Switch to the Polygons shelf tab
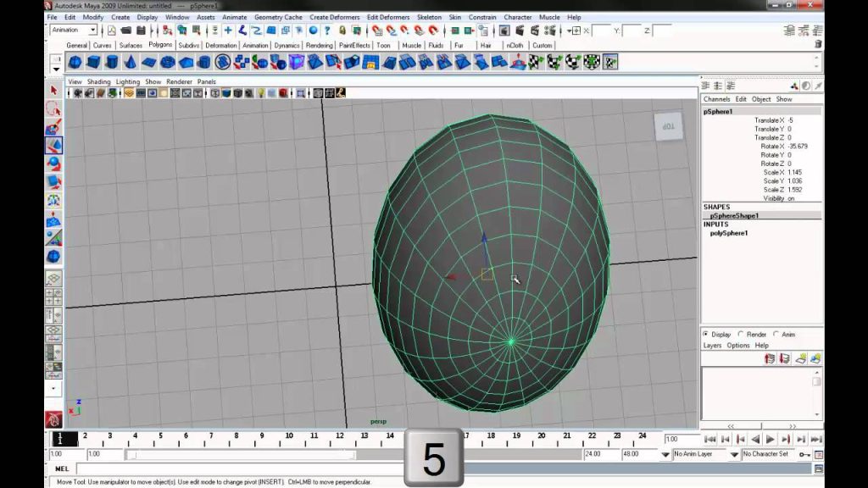868x488 pixels. pyautogui.click(x=160, y=45)
